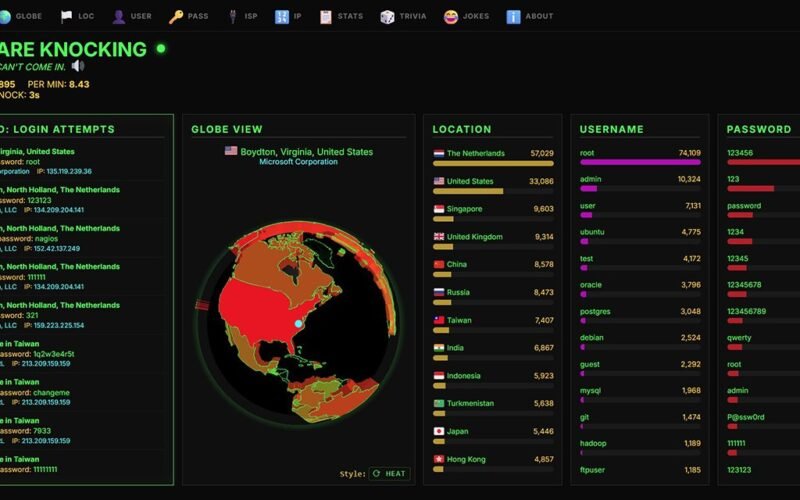Image resolution: width=800 pixels, height=500 pixels.
Task: Click the green live status dot
Action: [161, 48]
